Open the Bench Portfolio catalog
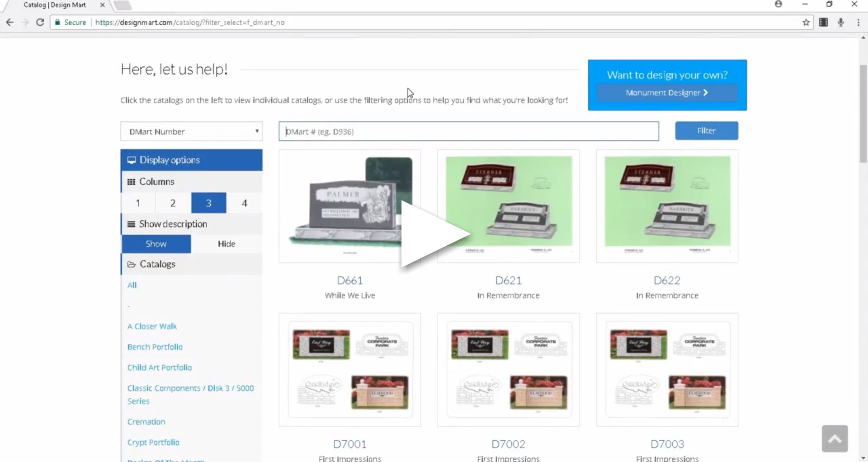 pos(155,347)
